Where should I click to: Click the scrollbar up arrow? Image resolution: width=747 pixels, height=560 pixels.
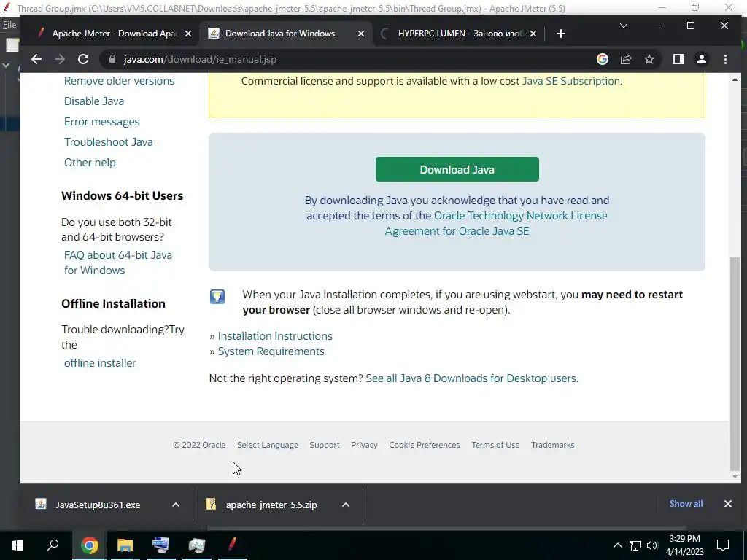point(735,79)
